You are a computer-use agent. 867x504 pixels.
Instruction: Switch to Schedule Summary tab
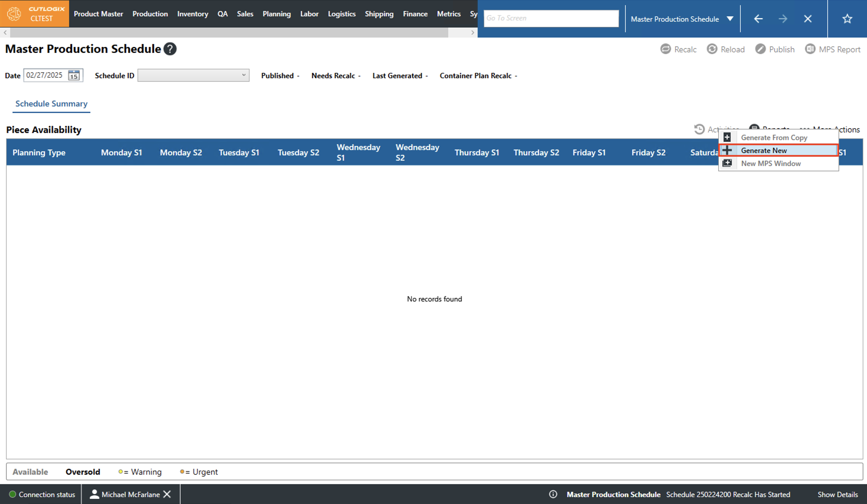point(51,103)
